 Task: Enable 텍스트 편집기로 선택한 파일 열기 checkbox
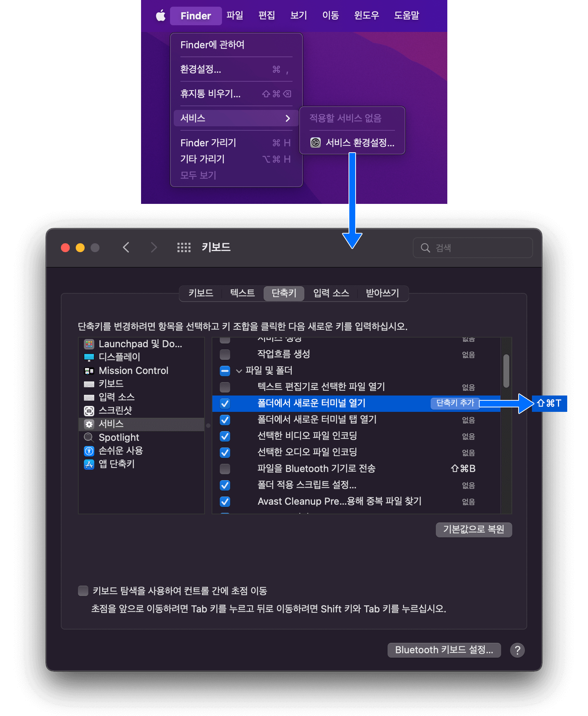point(225,387)
